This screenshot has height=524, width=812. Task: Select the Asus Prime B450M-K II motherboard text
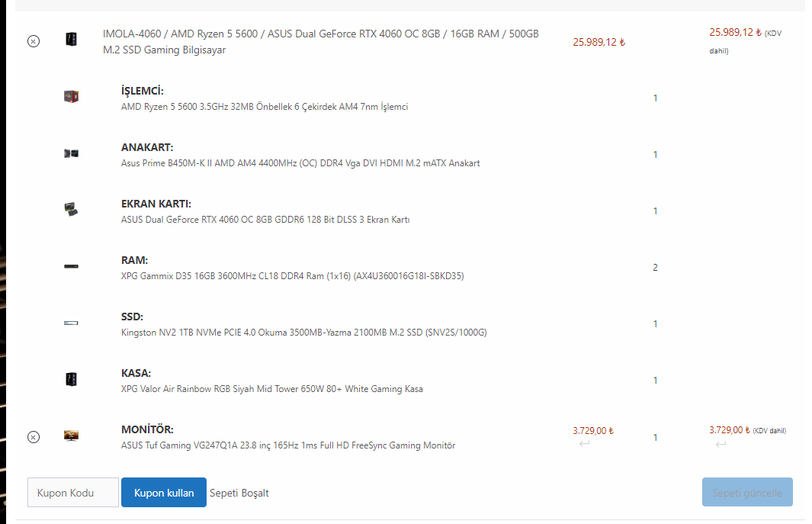click(x=300, y=163)
